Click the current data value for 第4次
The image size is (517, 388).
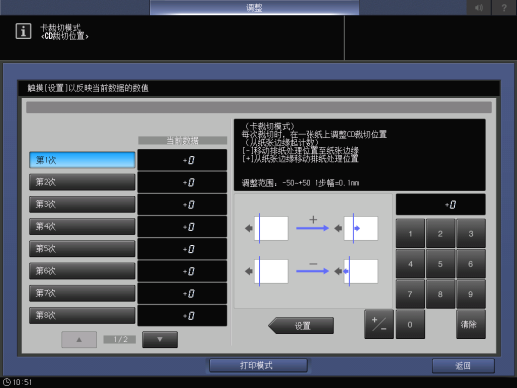pos(182,227)
